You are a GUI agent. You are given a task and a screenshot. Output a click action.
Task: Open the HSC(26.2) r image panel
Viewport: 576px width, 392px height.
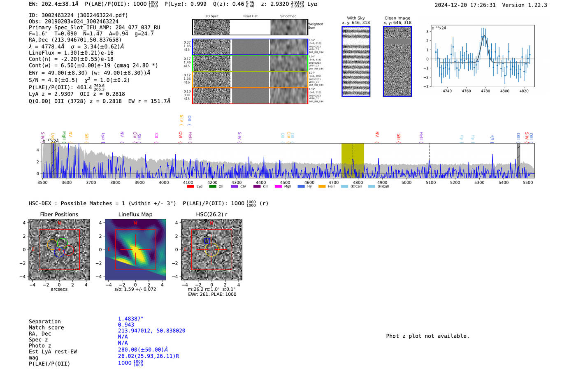point(211,250)
